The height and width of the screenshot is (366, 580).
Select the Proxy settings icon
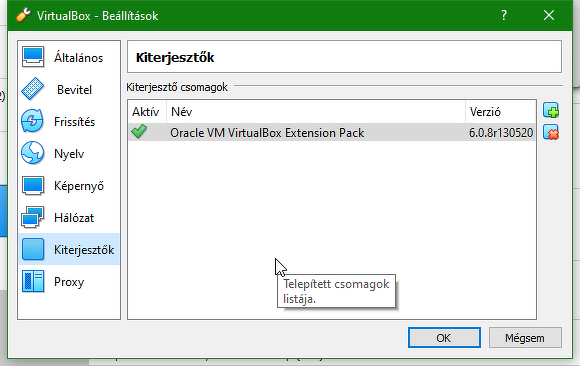[x=33, y=281]
